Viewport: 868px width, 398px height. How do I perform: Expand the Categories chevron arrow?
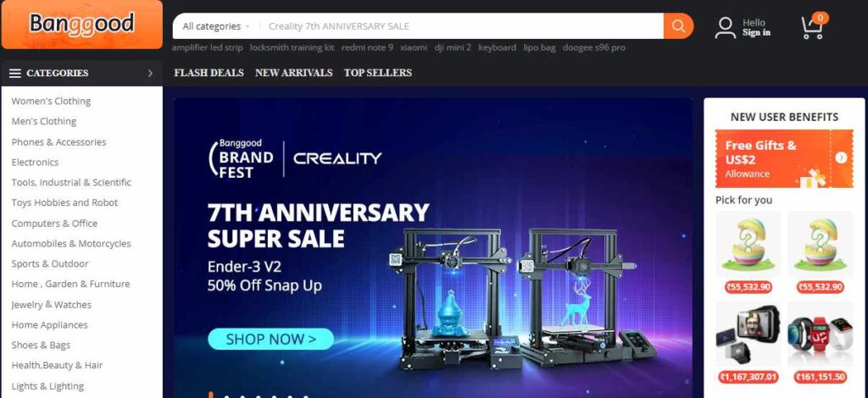150,73
